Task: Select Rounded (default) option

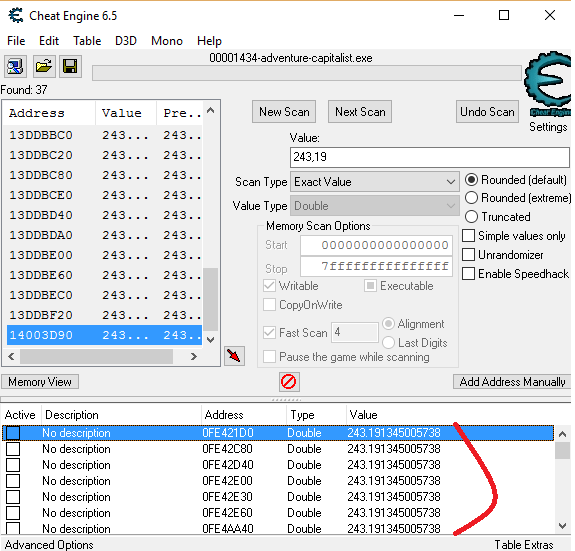Action: 516,180
